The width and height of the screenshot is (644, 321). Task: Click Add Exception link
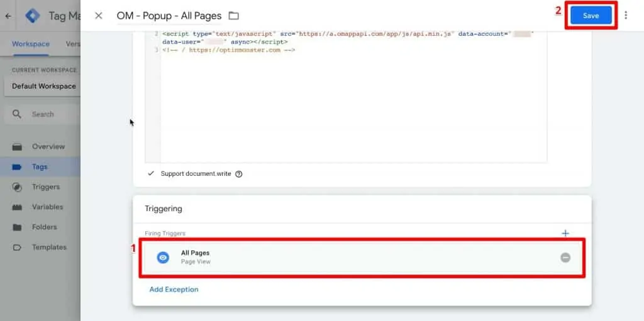tap(174, 290)
